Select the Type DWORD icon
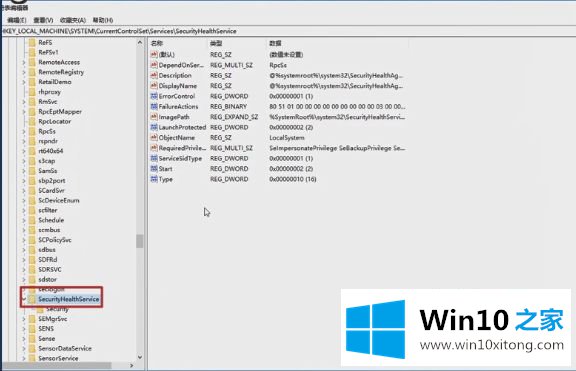 [154, 179]
